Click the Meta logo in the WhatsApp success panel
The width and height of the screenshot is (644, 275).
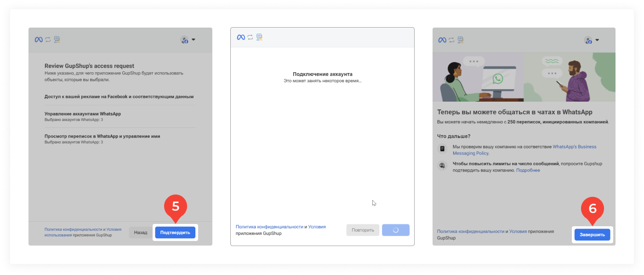[x=442, y=40]
